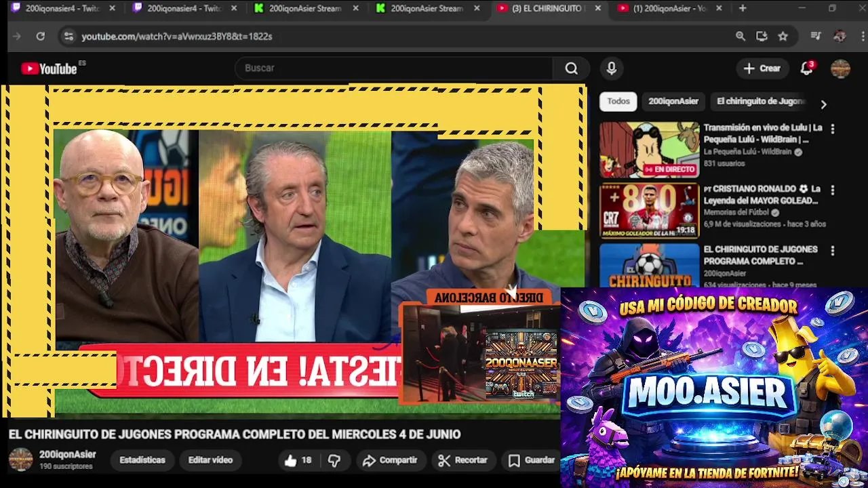Click the La Pequeña Lulú - WildBrain channel name
Screen dimensions: 868x488
click(x=747, y=152)
